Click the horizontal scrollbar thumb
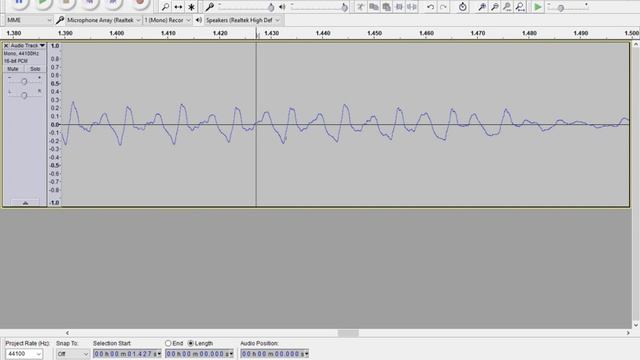 click(348, 333)
